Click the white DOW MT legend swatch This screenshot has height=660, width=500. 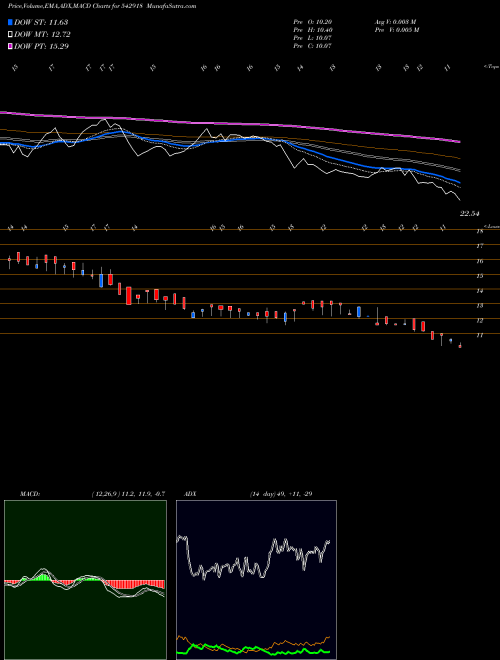(10, 35)
